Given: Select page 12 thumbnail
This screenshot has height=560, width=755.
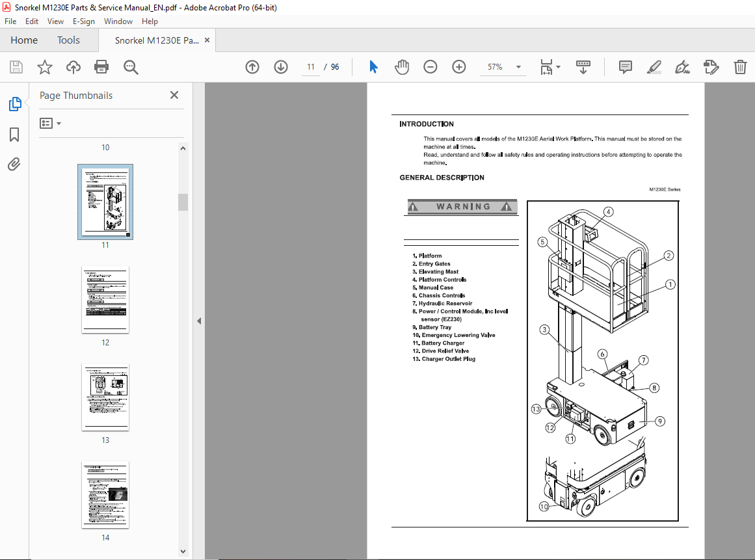Looking at the screenshot, I should 105,299.
